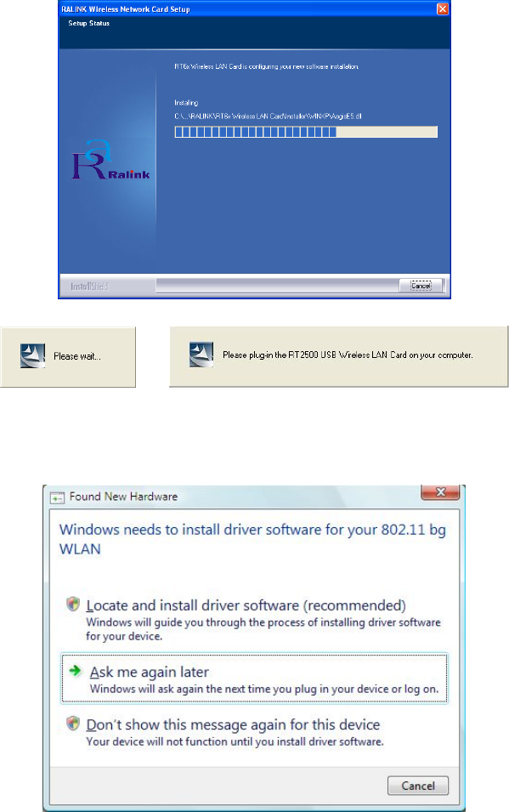The width and height of the screenshot is (509, 812).
Task: Click the 'Setup Status' heading
Action: point(88,23)
